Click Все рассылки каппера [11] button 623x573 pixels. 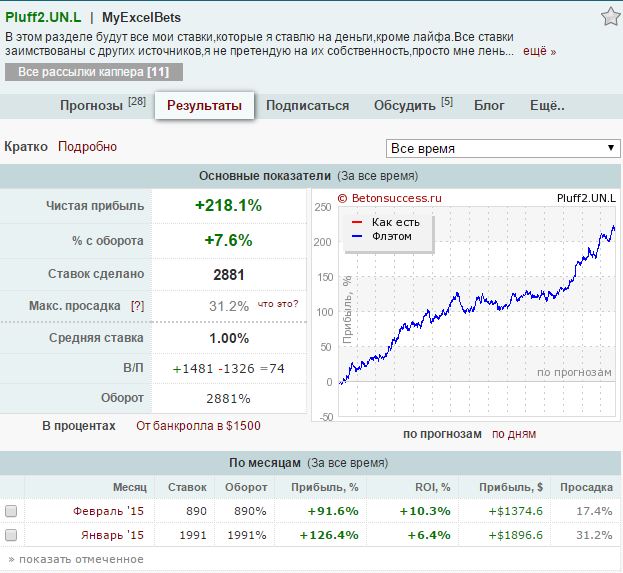click(94, 72)
